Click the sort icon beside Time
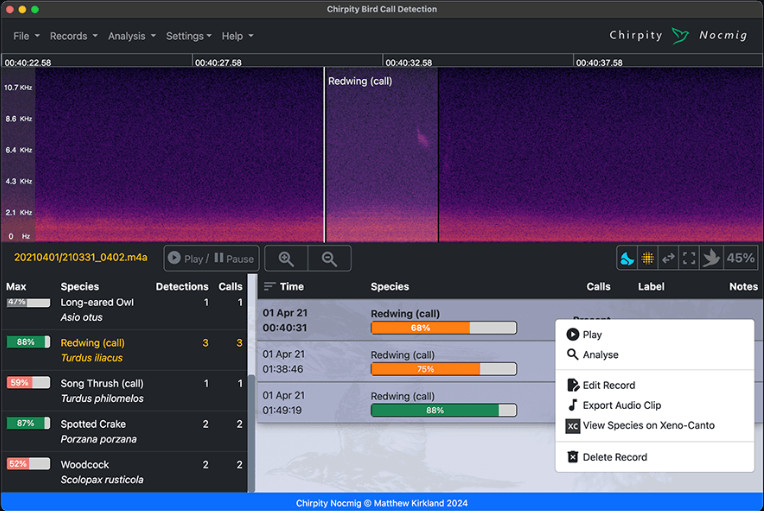Image resolution: width=764 pixels, height=511 pixels. click(269, 286)
